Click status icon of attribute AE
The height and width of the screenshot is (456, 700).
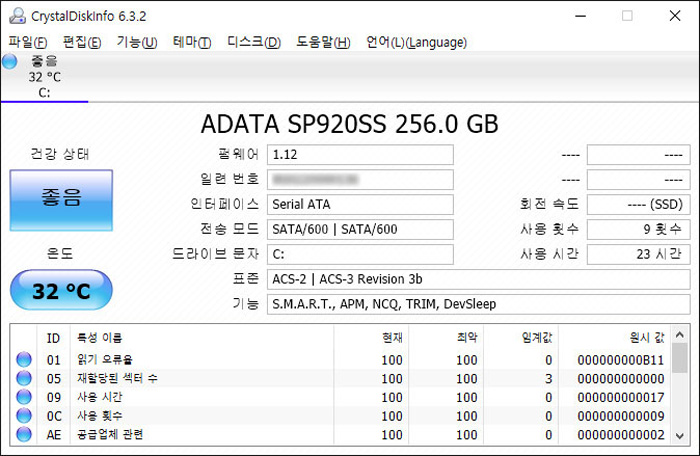(24, 434)
